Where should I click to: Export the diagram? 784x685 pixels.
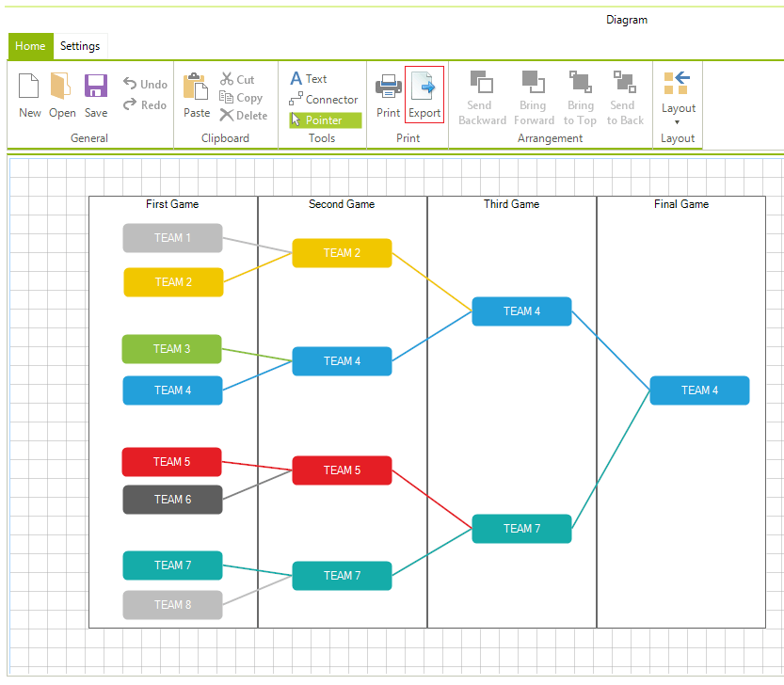[x=424, y=93]
